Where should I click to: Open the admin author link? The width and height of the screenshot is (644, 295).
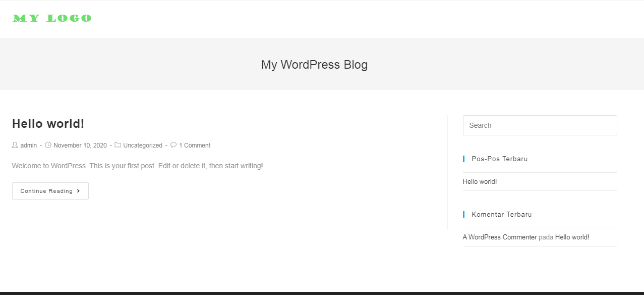pyautogui.click(x=29, y=145)
